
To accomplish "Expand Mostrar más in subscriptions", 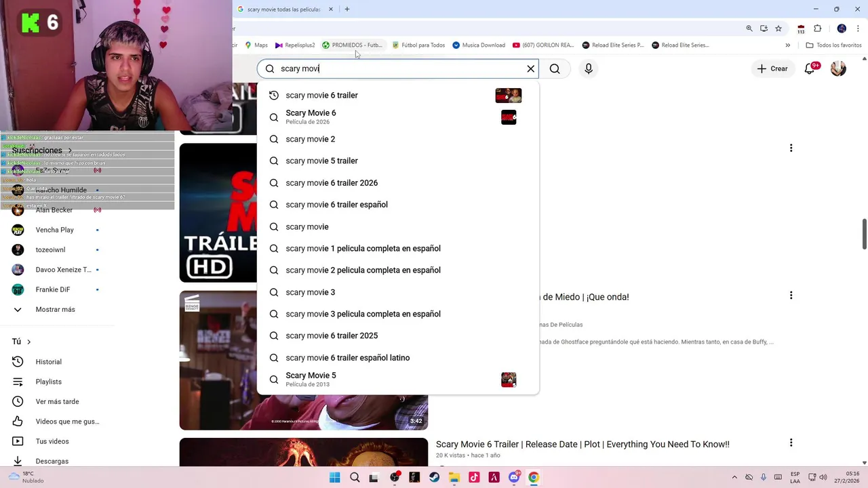I will coord(54,310).
